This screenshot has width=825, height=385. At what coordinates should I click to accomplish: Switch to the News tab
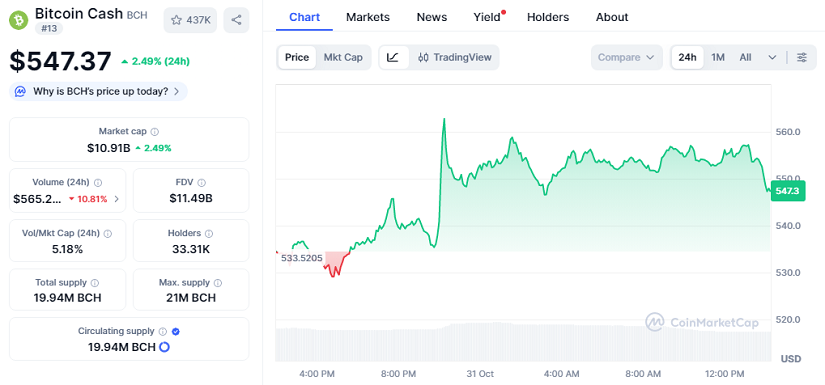pyautogui.click(x=432, y=17)
